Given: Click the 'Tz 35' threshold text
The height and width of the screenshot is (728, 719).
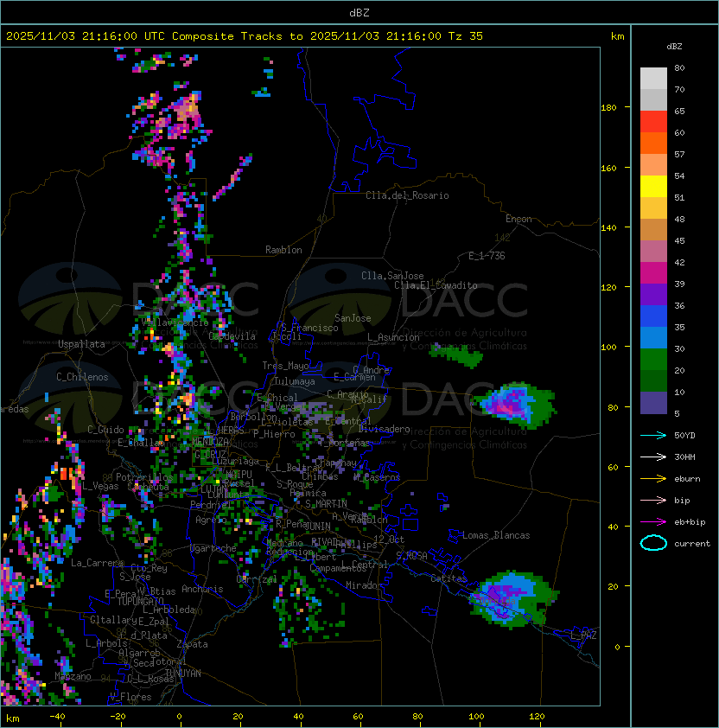Looking at the screenshot, I should click(466, 36).
